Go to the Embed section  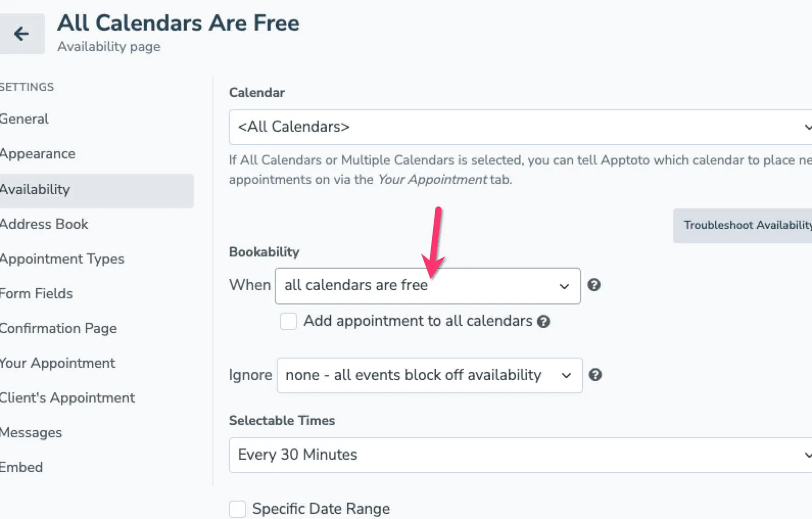(x=21, y=467)
